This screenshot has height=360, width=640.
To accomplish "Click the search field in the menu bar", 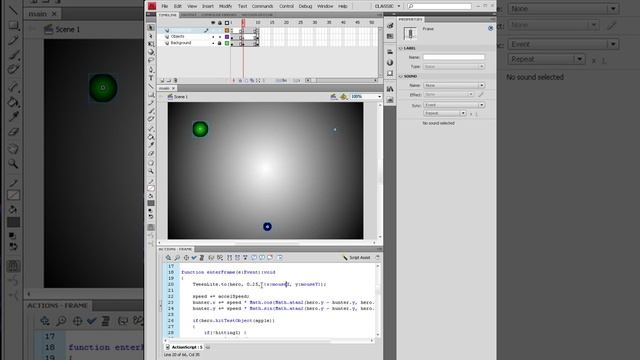I will [440, 6].
